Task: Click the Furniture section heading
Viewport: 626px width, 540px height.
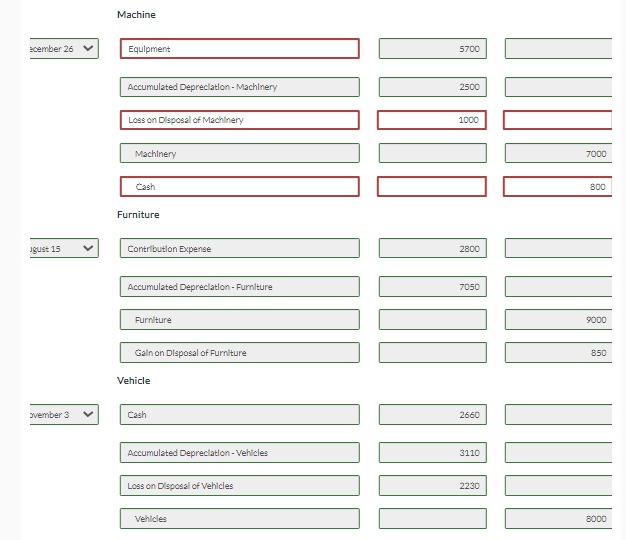Action: [x=138, y=215]
